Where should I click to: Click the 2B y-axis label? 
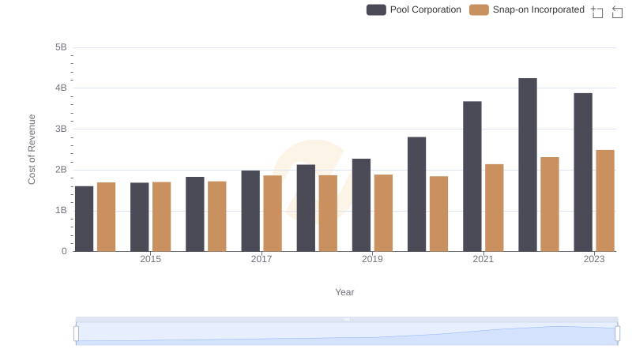click(61, 170)
